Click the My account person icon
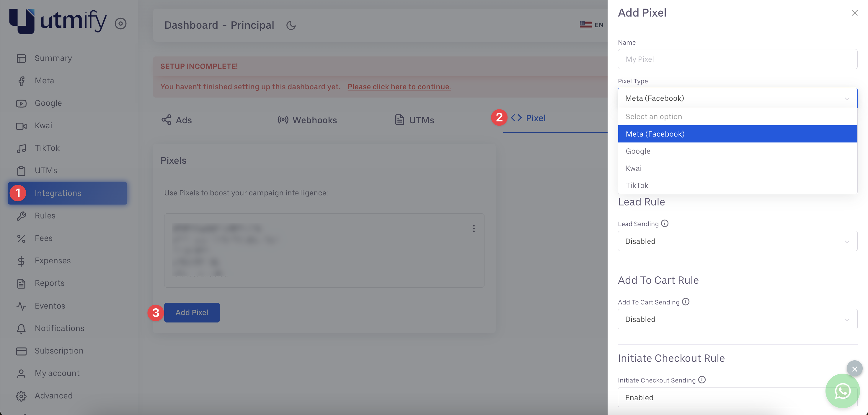868x415 pixels. click(x=21, y=374)
